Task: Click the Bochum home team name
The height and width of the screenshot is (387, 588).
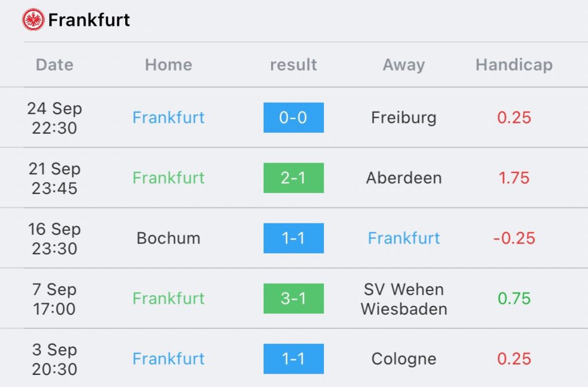Action: 168,238
